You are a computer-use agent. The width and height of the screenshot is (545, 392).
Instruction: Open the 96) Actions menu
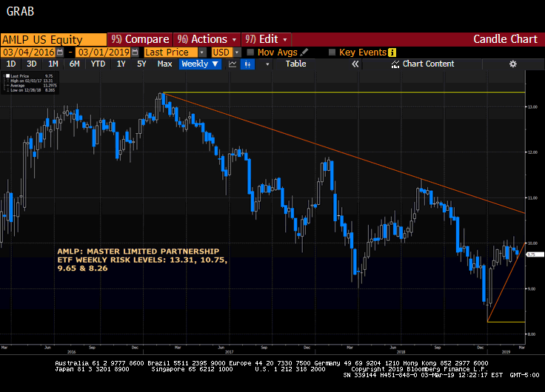click(x=207, y=39)
